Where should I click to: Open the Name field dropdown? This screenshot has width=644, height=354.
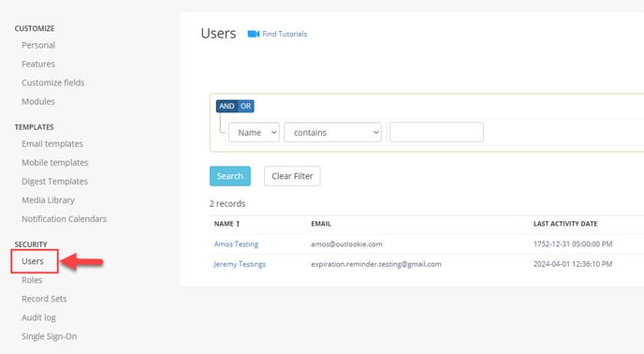coord(254,132)
